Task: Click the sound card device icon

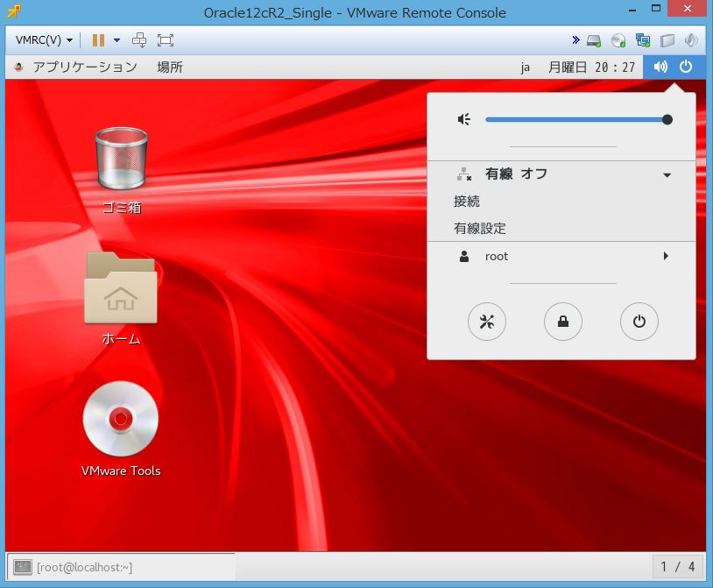Action: (x=691, y=40)
